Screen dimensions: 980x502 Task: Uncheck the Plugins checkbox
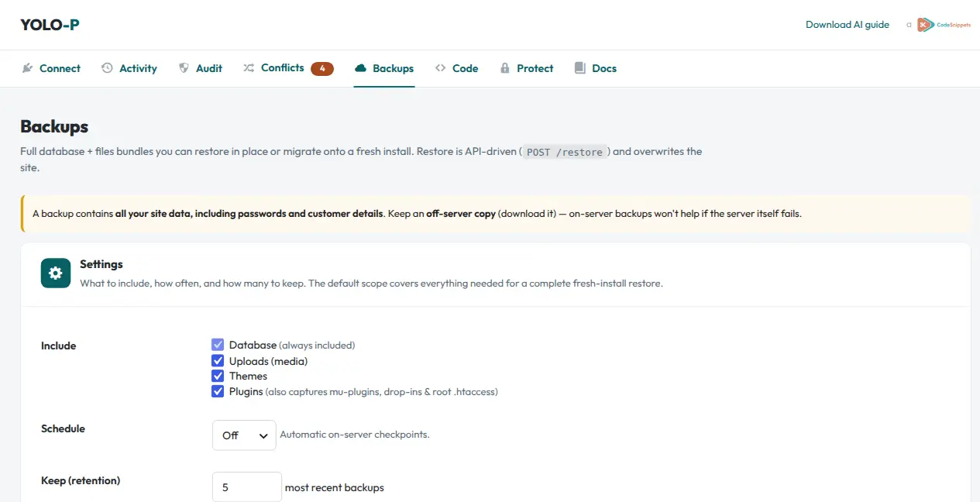coord(218,391)
